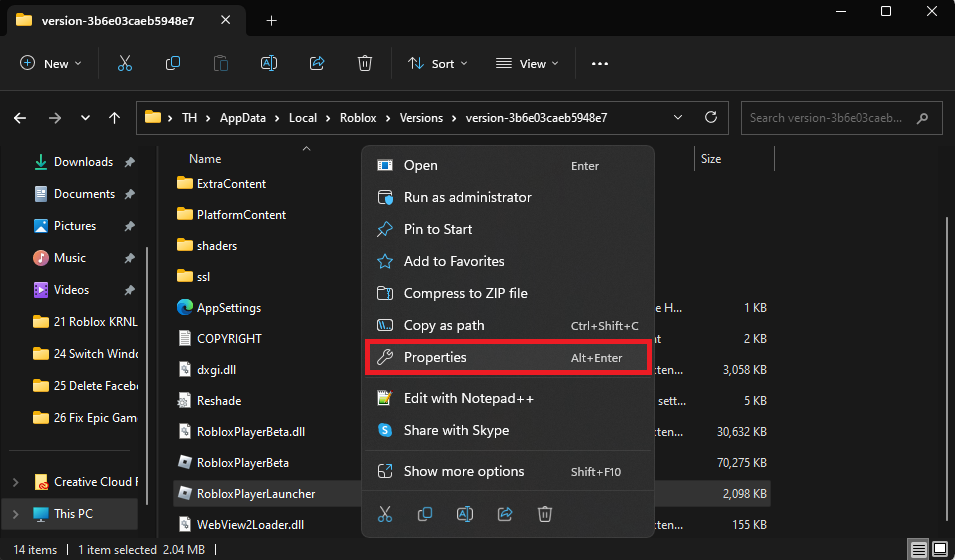Click the Copy icon in top toolbar
The width and height of the screenshot is (955, 560).
point(173,63)
